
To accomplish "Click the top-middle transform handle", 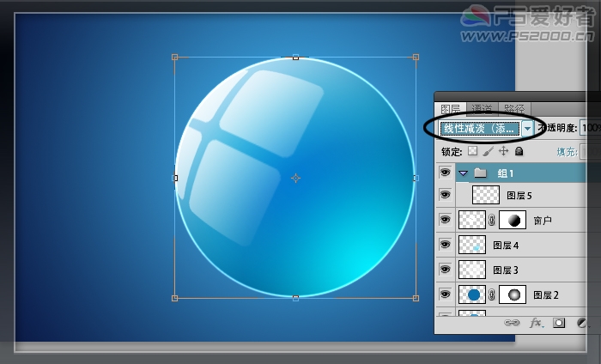I will point(295,58).
